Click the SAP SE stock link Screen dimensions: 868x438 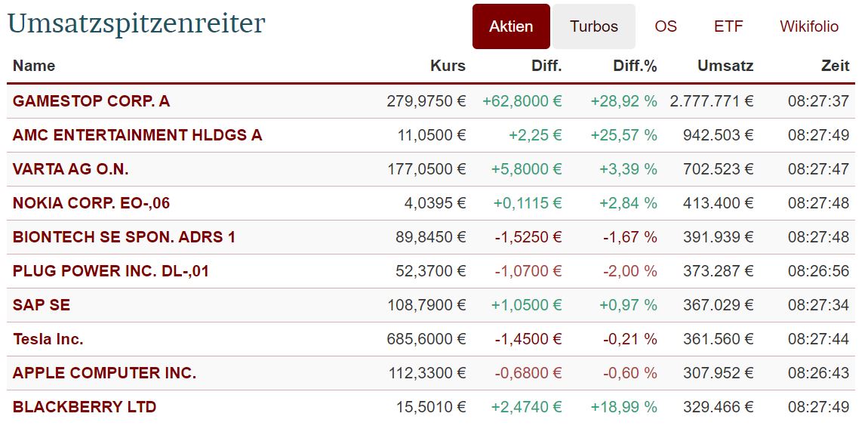42,305
